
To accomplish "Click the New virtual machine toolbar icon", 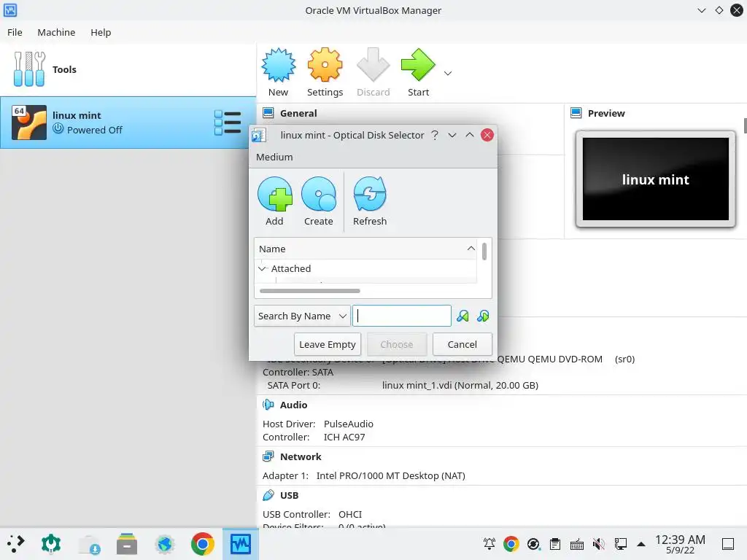I will coord(278,65).
